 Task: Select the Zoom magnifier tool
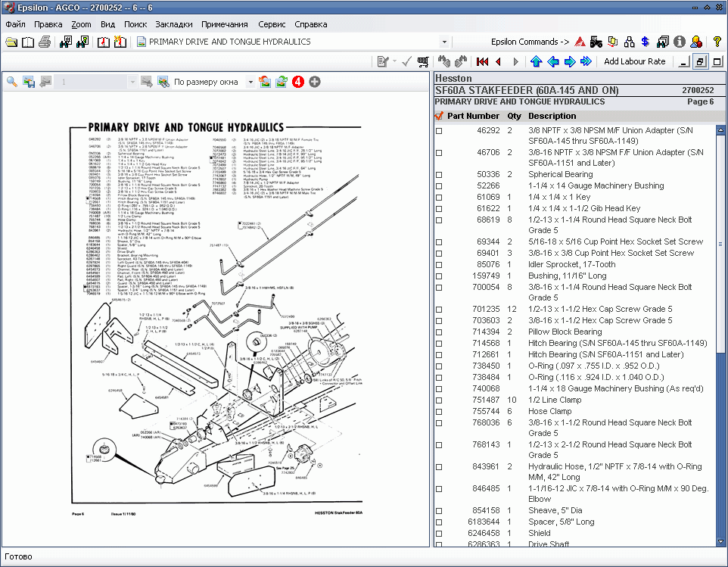(11, 81)
